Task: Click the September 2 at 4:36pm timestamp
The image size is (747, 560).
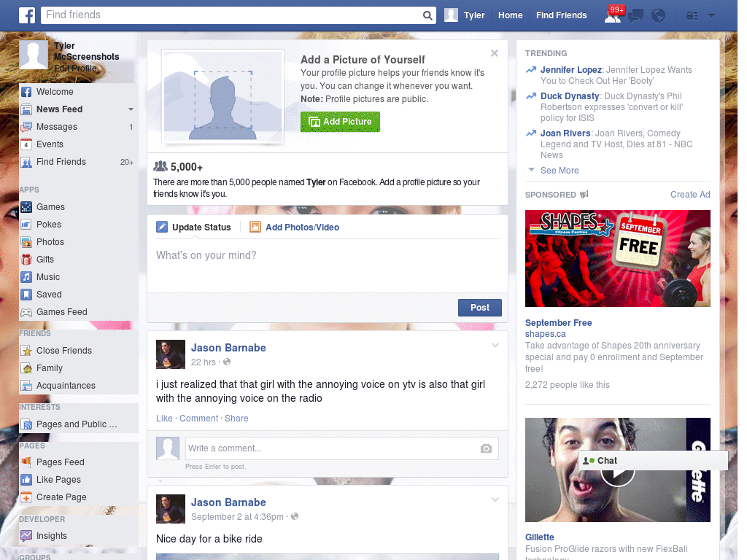Action: pos(237,517)
